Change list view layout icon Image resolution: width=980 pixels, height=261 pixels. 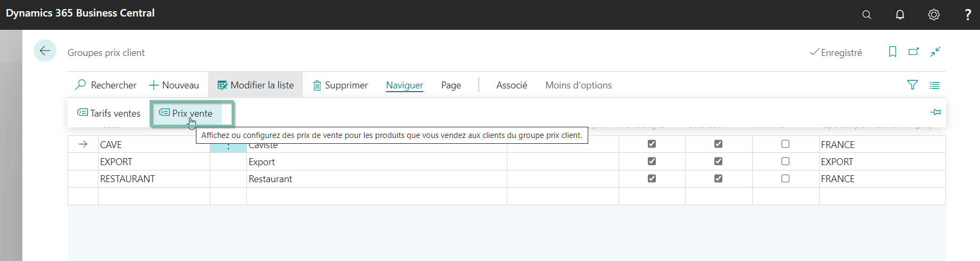click(935, 85)
